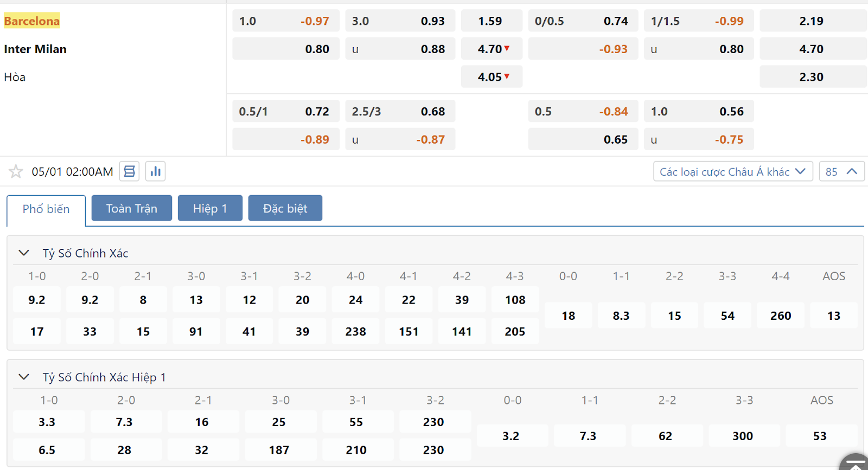Collapse the 85 markets counter
The image size is (868, 470).
coord(841,171)
